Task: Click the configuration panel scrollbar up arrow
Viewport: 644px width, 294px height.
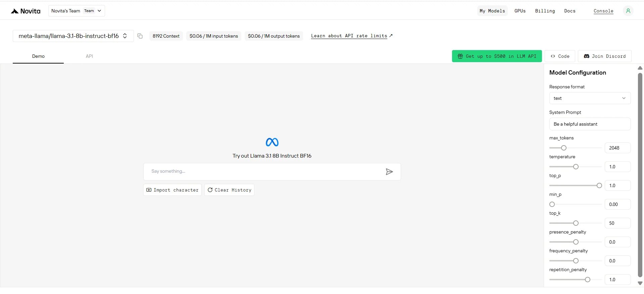Action: (640, 68)
